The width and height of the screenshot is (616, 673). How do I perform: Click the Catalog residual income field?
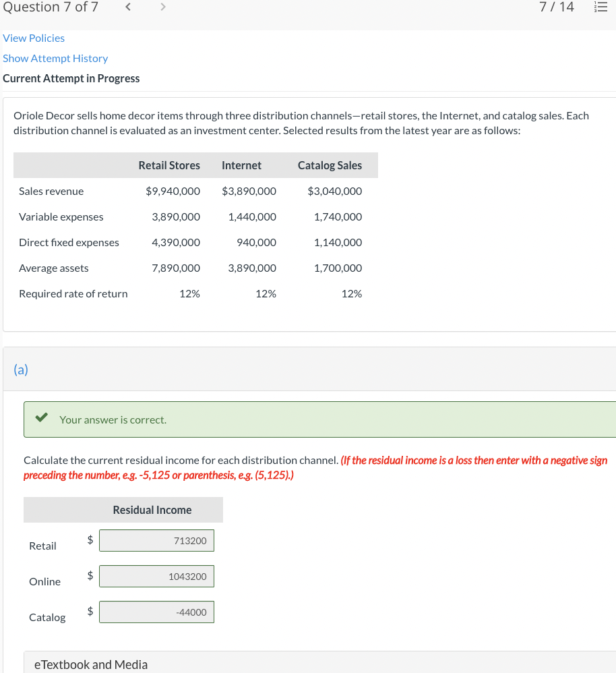156,612
